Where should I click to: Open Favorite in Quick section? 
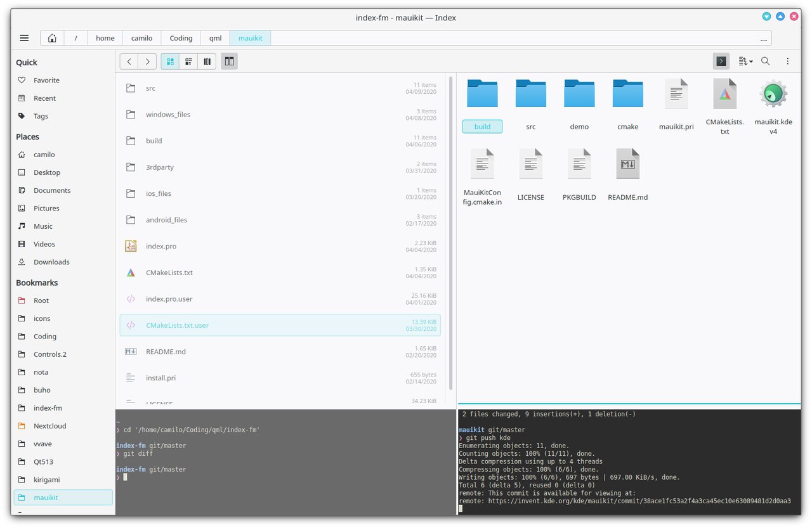click(x=63, y=80)
